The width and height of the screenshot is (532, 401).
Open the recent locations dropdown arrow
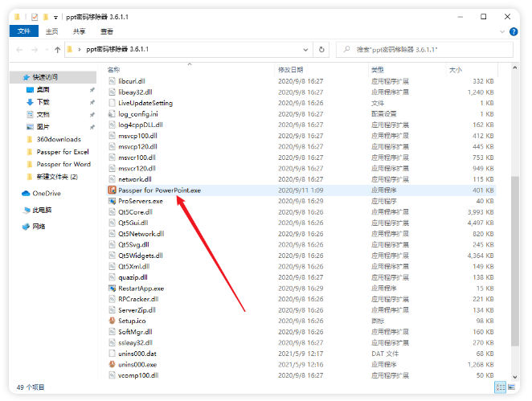(x=43, y=49)
